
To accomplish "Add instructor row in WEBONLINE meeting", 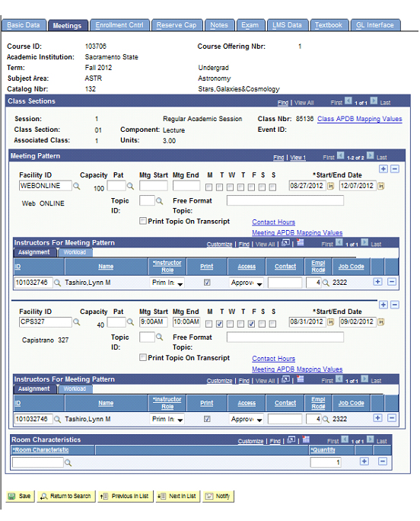I will point(377,282).
